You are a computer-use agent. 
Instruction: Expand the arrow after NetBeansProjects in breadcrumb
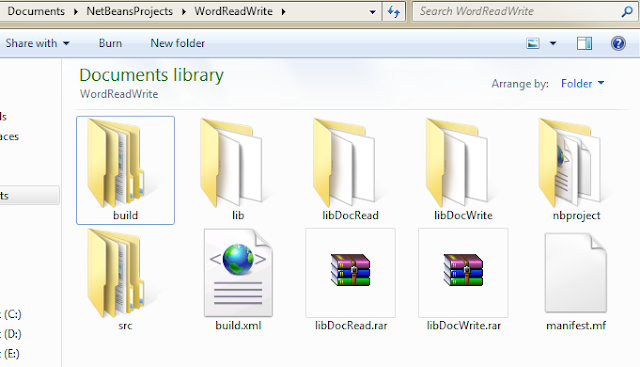tap(184, 12)
